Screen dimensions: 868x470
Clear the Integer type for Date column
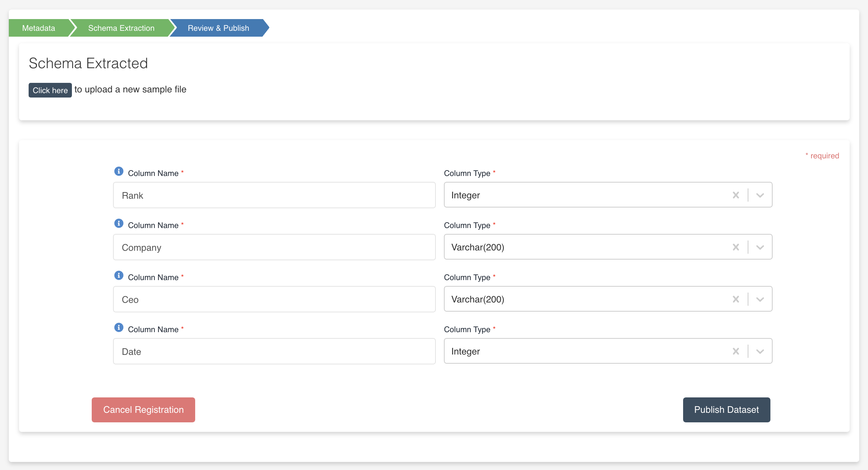tap(736, 351)
